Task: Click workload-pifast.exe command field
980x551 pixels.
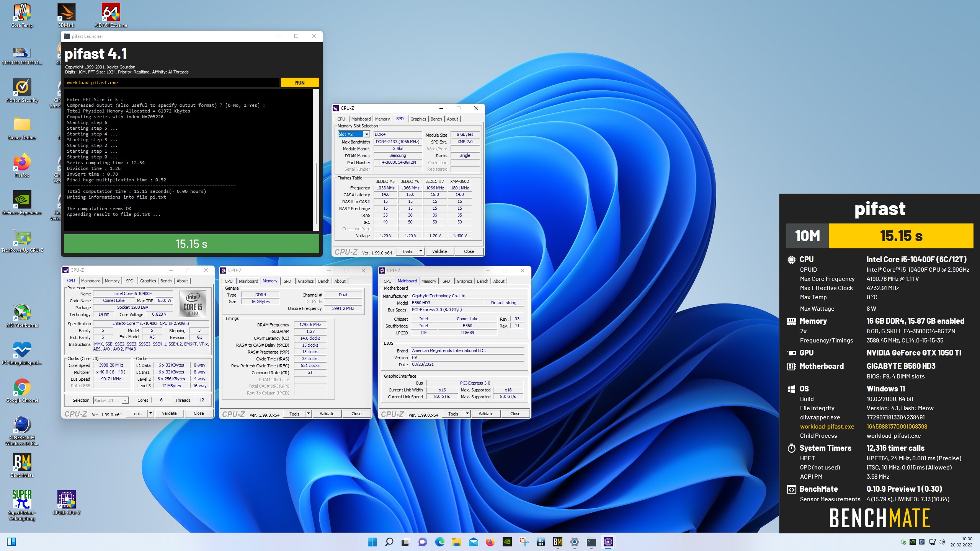Action: [x=172, y=83]
